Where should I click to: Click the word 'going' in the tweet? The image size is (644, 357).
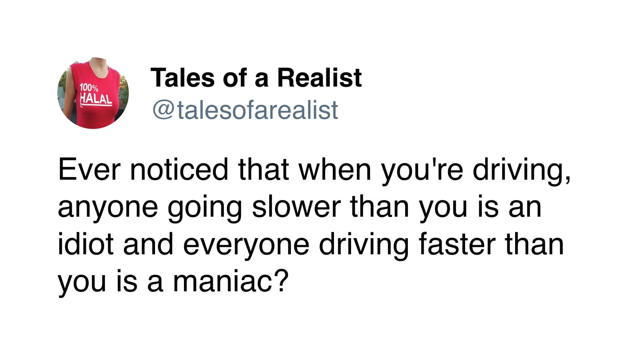[205, 209]
